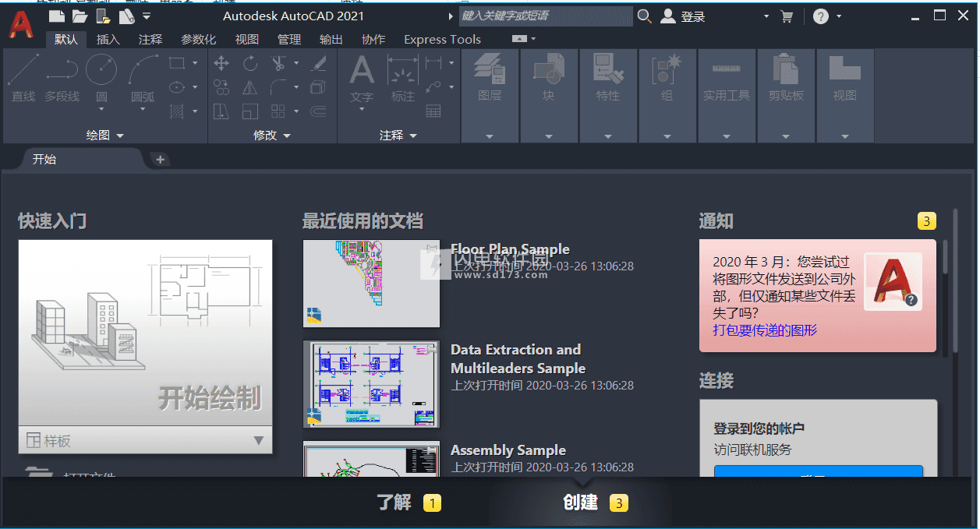The width and height of the screenshot is (980, 529).
Task: Open the 打包要传递的图形 link
Action: click(x=765, y=330)
